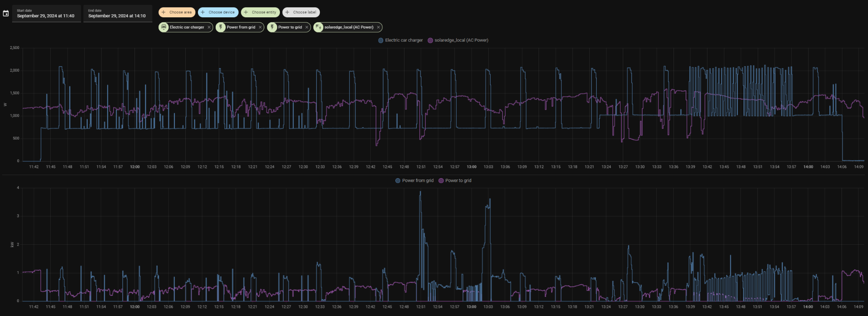Click the calendar date picker icon
The image size is (868, 316).
(x=6, y=13)
